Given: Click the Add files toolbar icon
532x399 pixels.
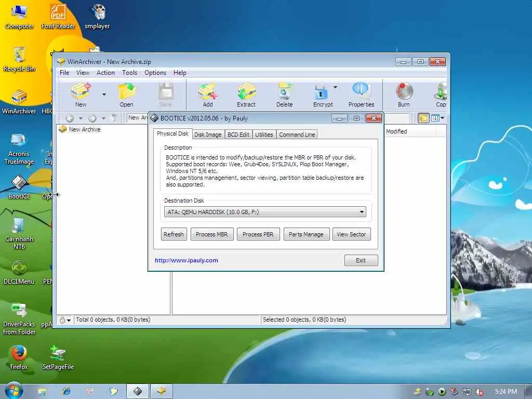Looking at the screenshot, I should (208, 95).
